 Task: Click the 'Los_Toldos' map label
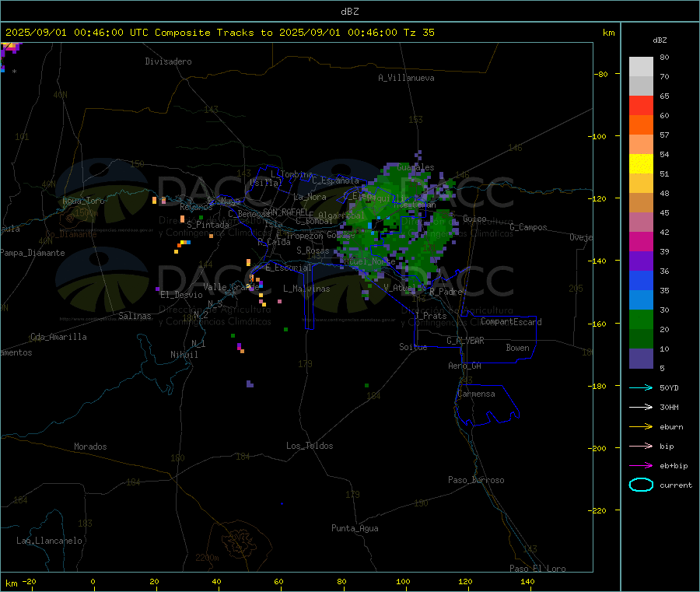point(310,446)
